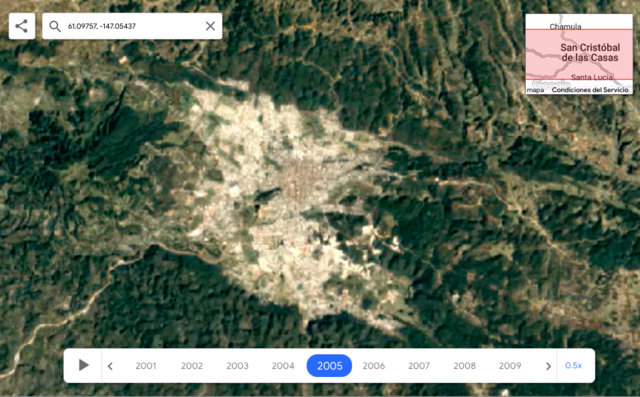The image size is (640, 397).
Task: Select year 2003 on timeline
Action: coord(237,366)
